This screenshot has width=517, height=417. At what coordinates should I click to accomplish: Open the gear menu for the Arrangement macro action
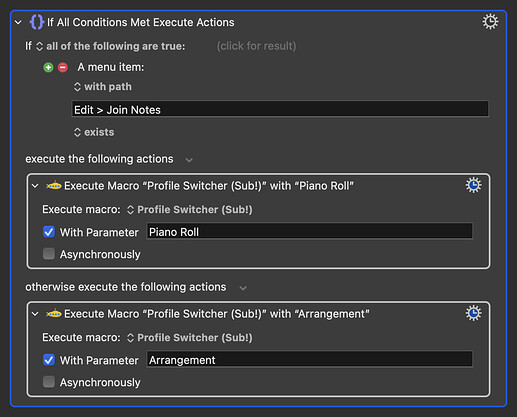point(473,313)
